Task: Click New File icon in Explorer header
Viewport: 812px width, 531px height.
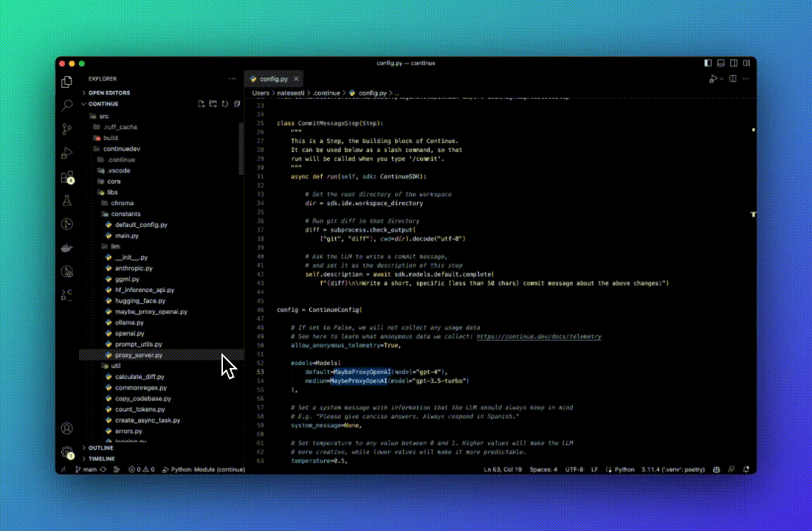Action: point(201,104)
